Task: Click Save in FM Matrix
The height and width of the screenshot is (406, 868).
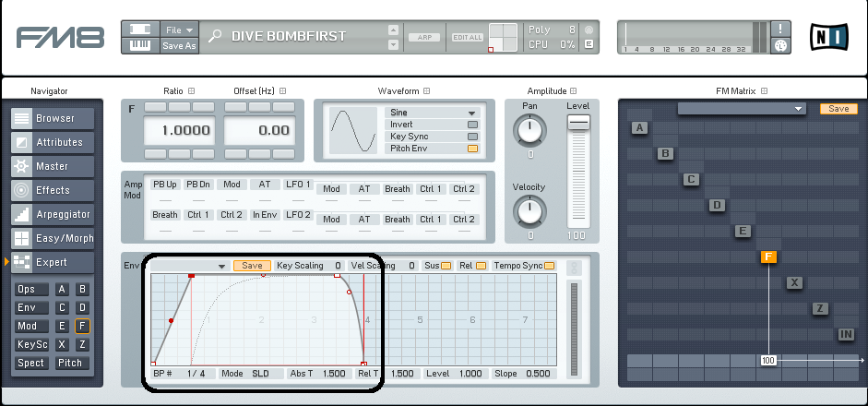Action: (838, 109)
